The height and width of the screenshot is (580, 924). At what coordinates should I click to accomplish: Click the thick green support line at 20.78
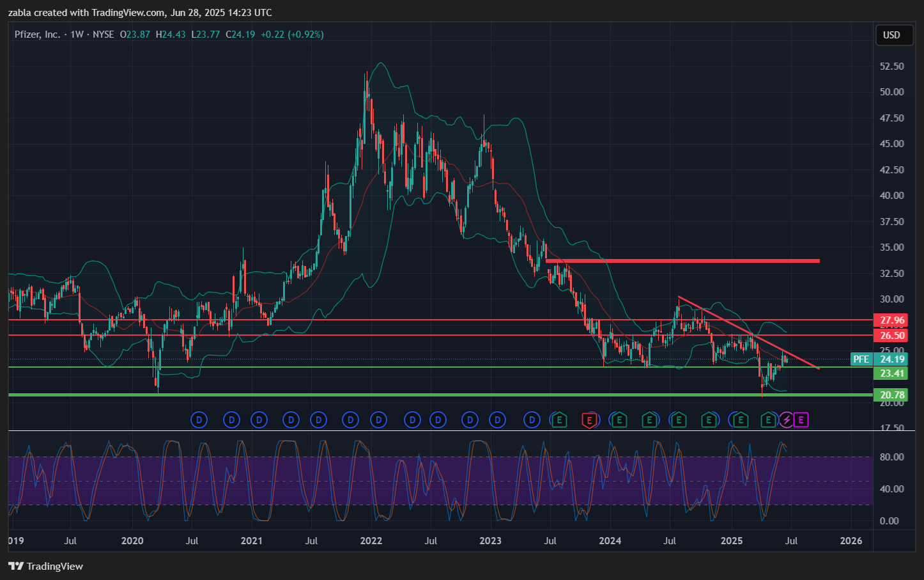(x=440, y=395)
